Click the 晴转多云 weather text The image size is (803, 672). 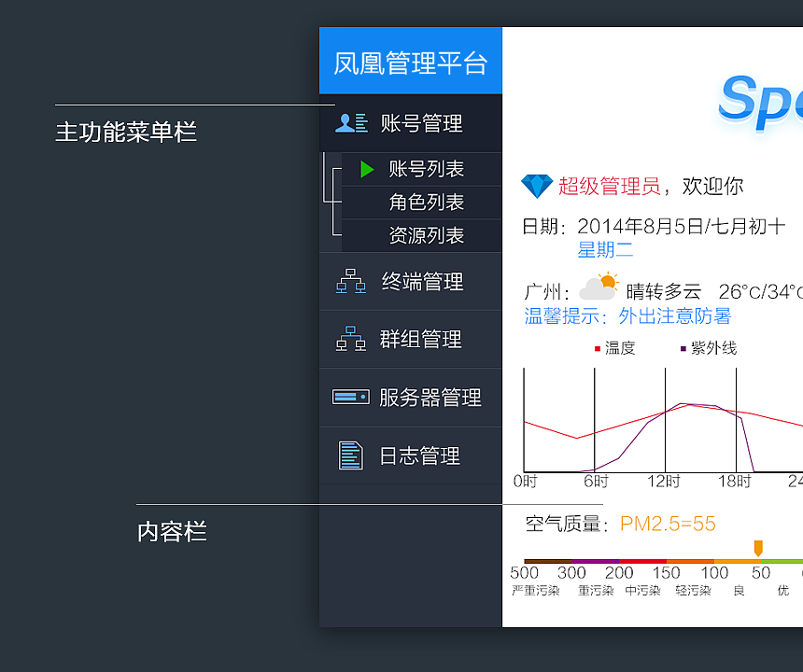tap(663, 292)
